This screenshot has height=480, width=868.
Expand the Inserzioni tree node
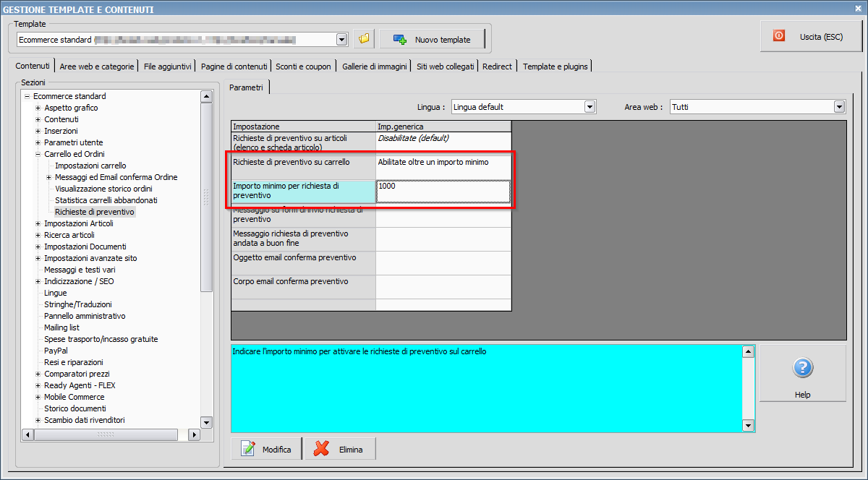click(x=38, y=131)
